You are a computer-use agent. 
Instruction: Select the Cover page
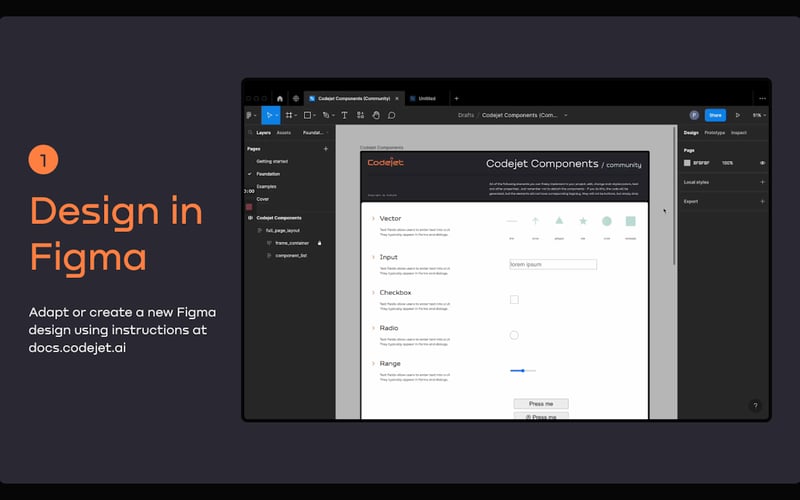coord(263,199)
